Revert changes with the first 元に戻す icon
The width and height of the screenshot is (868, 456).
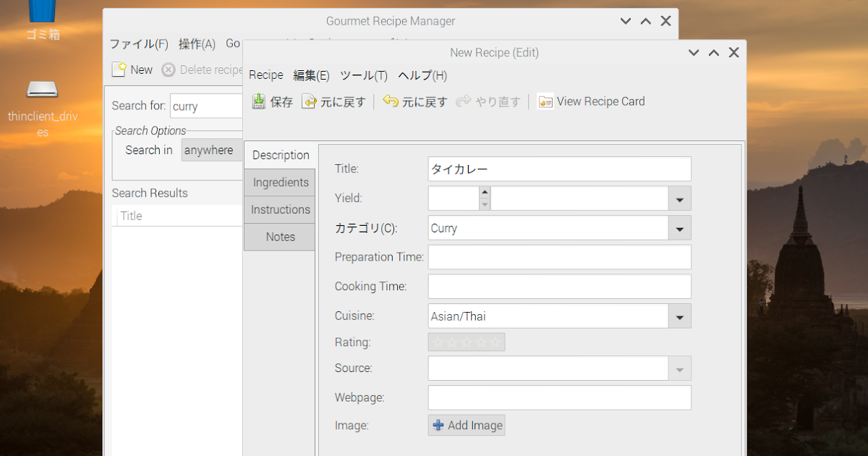tap(334, 101)
